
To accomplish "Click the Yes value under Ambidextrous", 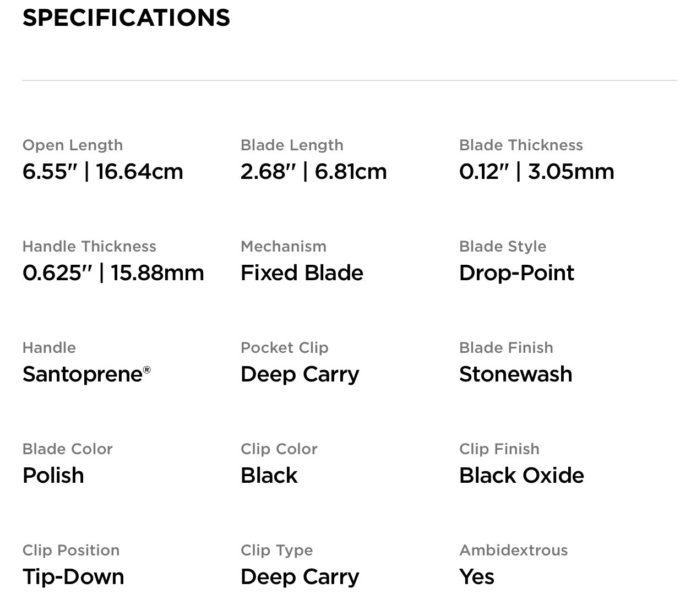I will (476, 577).
